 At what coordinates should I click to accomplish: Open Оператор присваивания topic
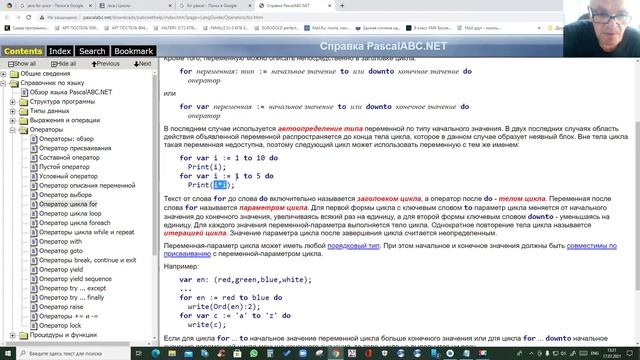coord(75,148)
